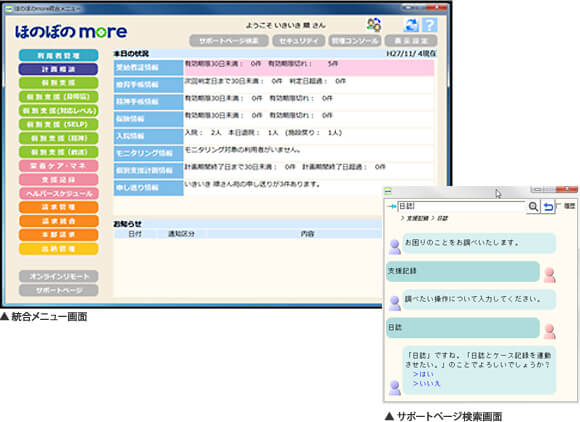This screenshot has width=580, height=422.
Task: Click the user switch icon beside welcome text
Action: coord(374,25)
